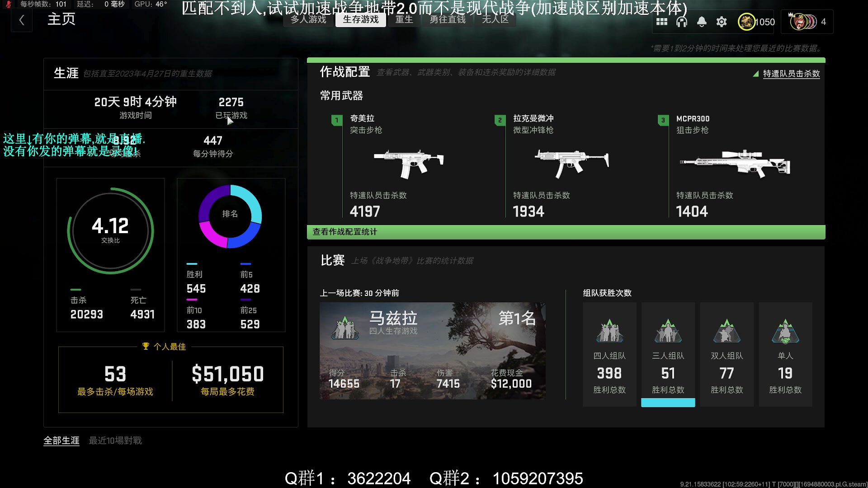Click the rank 2 weapon badge

[500, 120]
